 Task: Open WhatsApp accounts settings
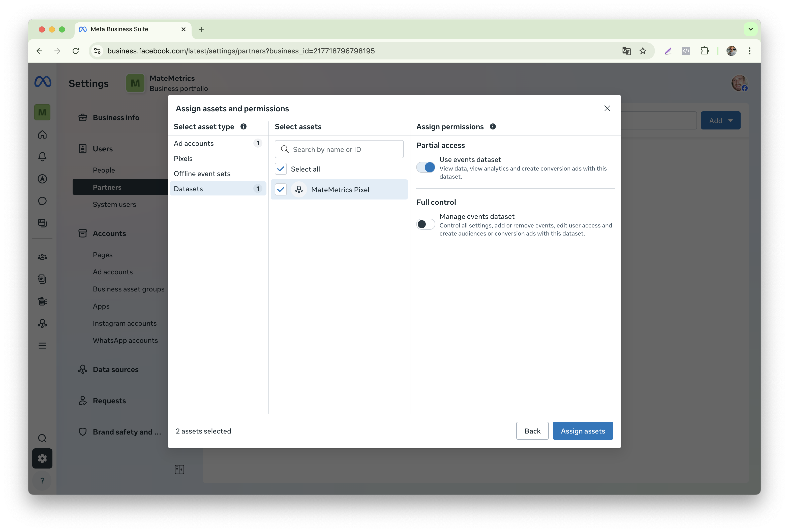click(125, 340)
